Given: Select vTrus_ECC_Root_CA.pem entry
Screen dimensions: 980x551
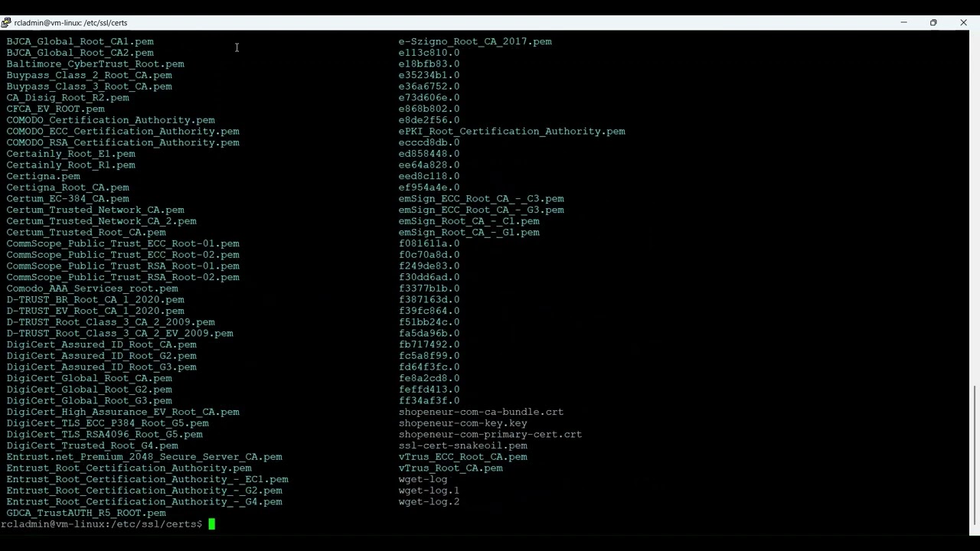Looking at the screenshot, I should click(x=463, y=457).
